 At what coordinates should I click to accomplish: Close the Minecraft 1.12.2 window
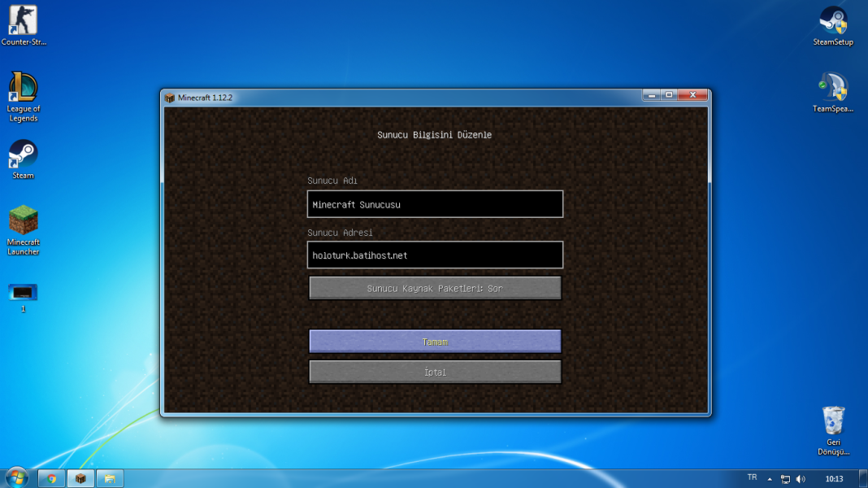pyautogui.click(x=692, y=95)
